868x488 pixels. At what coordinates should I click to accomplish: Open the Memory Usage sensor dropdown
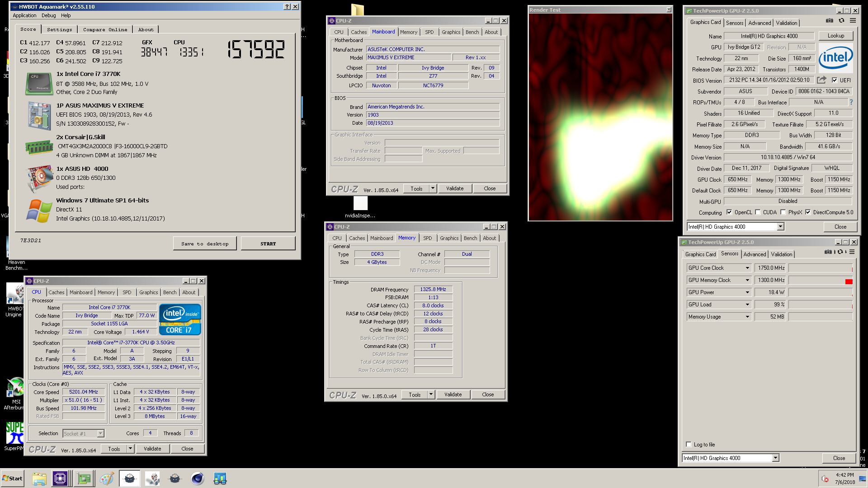(x=747, y=317)
